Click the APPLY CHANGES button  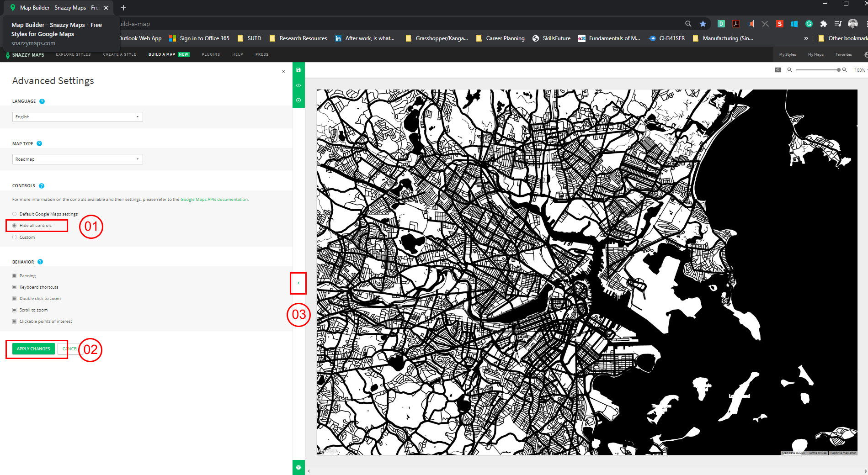pyautogui.click(x=33, y=348)
